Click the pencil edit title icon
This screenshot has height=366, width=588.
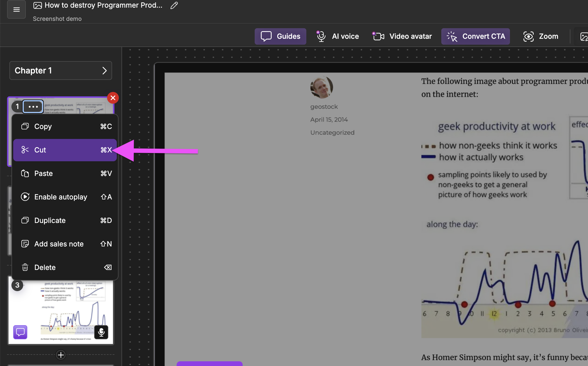point(174,5)
